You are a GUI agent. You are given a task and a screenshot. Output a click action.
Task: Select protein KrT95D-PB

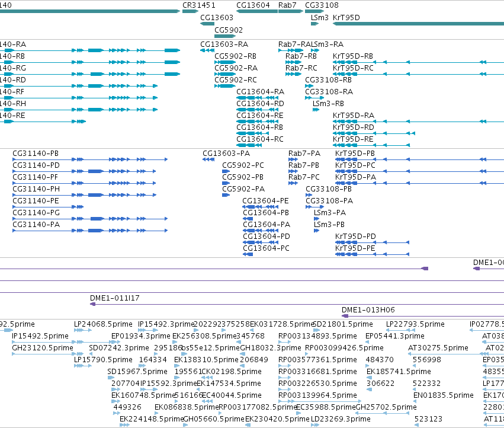(x=419, y=159)
